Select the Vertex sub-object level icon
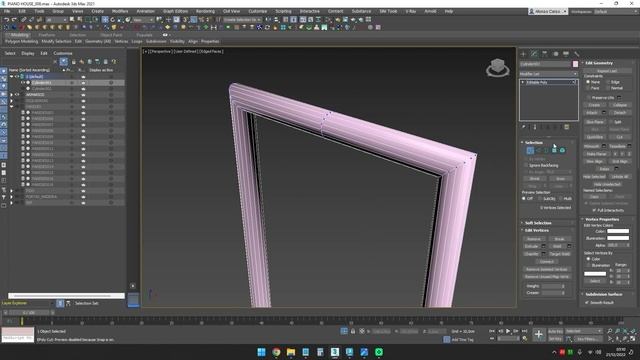This screenshot has width=640, height=360. click(x=530, y=151)
